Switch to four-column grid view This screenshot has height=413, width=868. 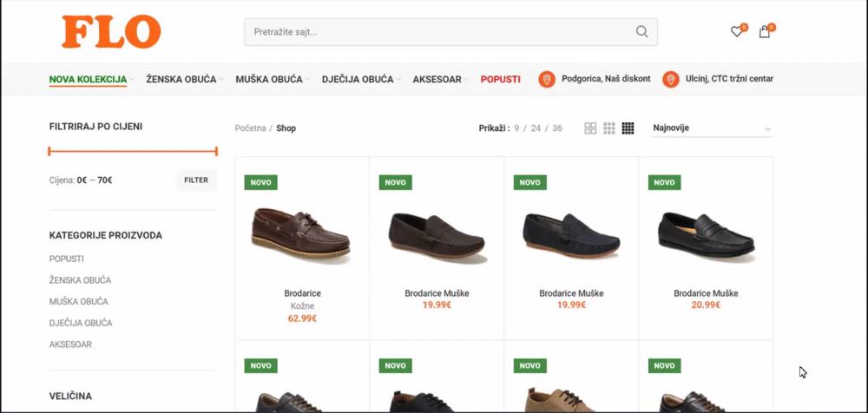628,128
